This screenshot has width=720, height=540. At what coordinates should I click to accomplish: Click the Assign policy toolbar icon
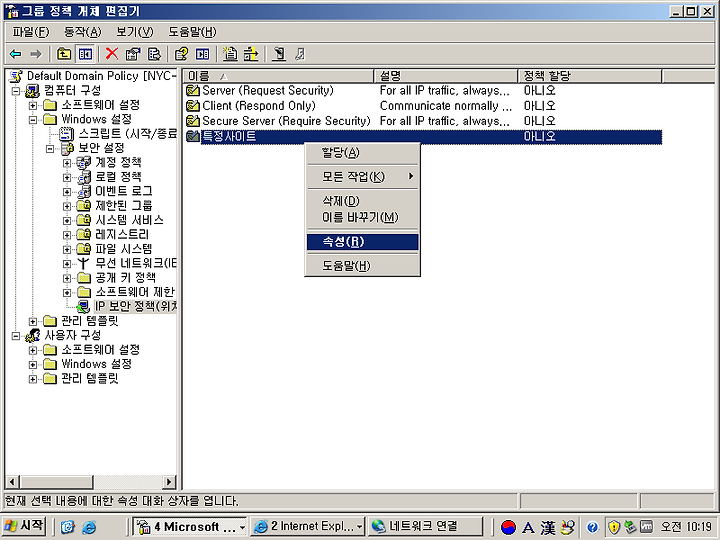[279, 54]
